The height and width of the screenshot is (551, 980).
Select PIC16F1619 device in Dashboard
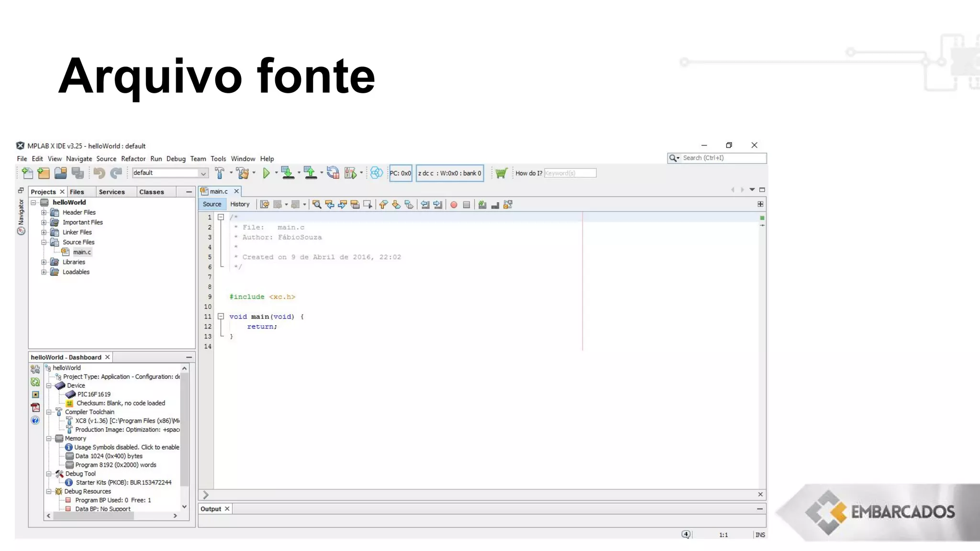pyautogui.click(x=94, y=395)
